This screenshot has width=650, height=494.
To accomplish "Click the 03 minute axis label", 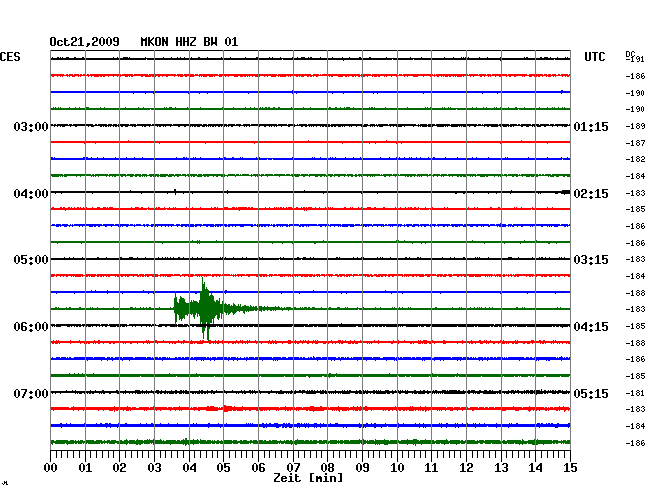I will 154,467.
